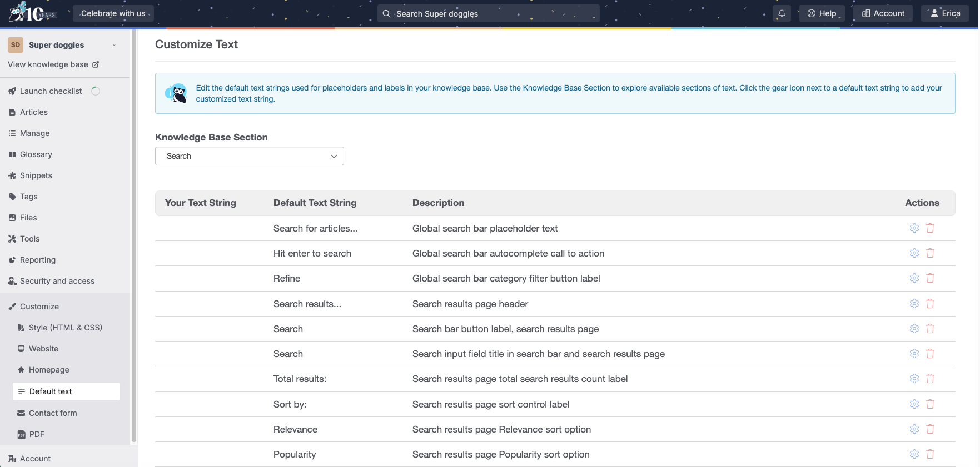The image size is (980, 467).
Task: Click the 'Celebrate with us' button
Action: [x=113, y=13]
